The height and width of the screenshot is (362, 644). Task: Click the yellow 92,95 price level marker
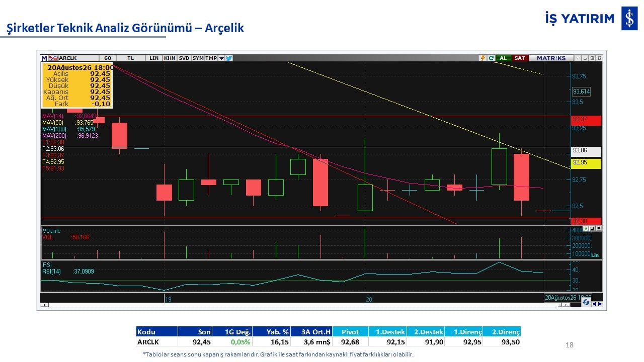click(x=586, y=163)
